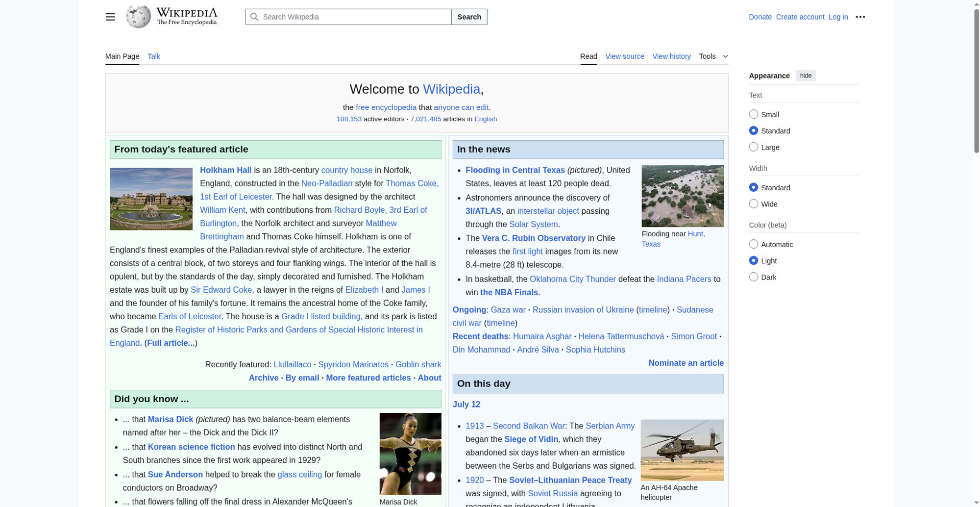Click Flooding in Central Texas link
This screenshot has width=980, height=507.
point(515,170)
